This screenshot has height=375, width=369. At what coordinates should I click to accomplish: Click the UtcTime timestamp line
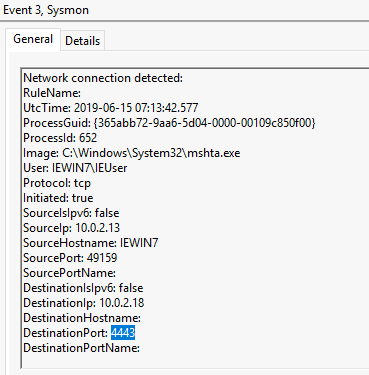point(111,108)
